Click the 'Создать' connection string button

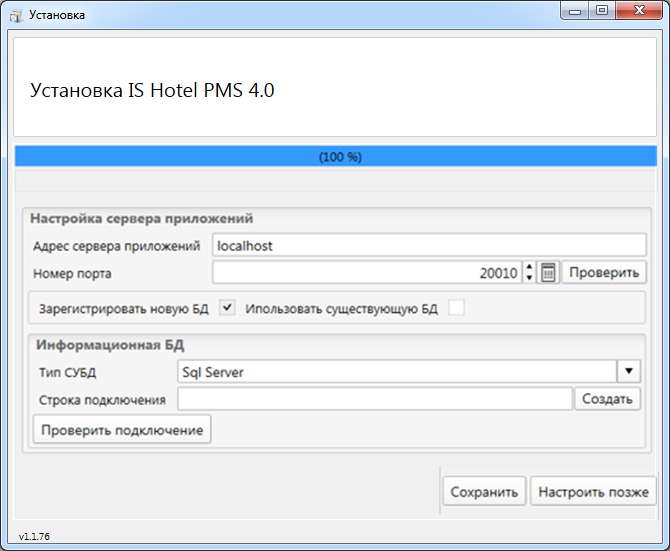tap(607, 399)
